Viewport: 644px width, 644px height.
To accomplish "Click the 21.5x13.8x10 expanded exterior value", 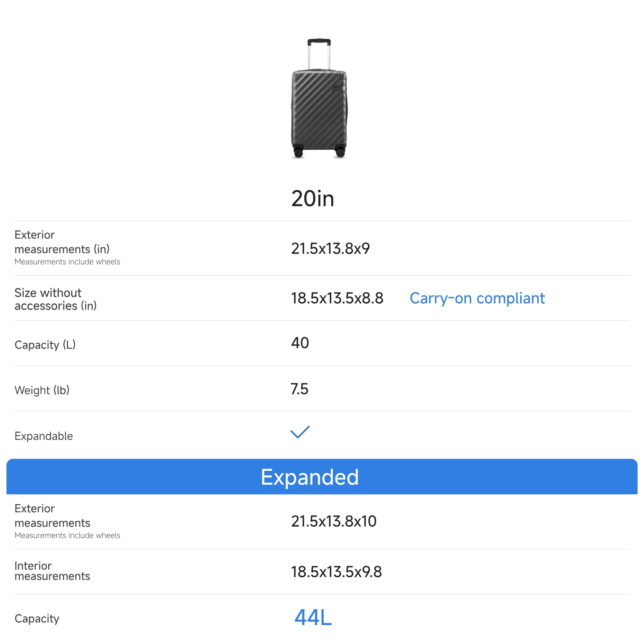I will pyautogui.click(x=333, y=521).
